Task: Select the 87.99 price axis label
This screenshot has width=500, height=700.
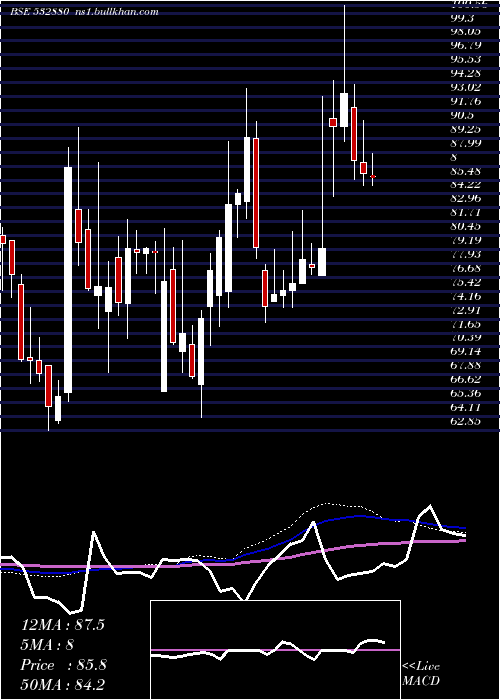Action: click(x=466, y=143)
